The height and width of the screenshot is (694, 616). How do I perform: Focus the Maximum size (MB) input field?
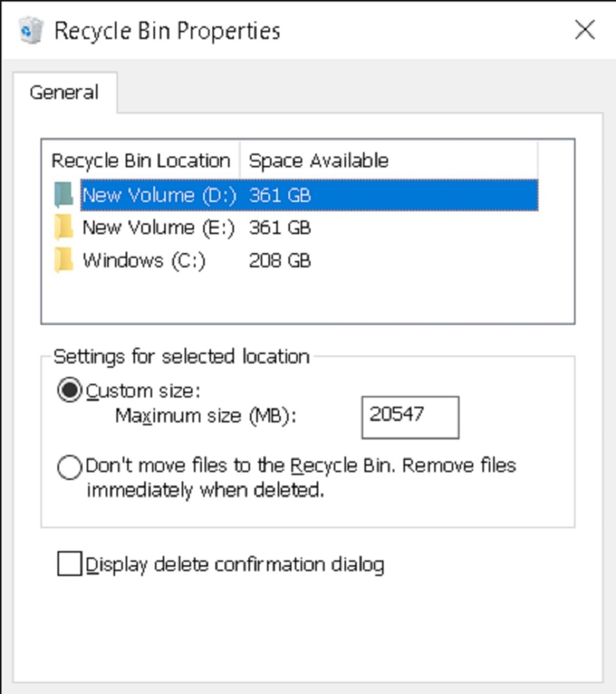click(x=410, y=417)
